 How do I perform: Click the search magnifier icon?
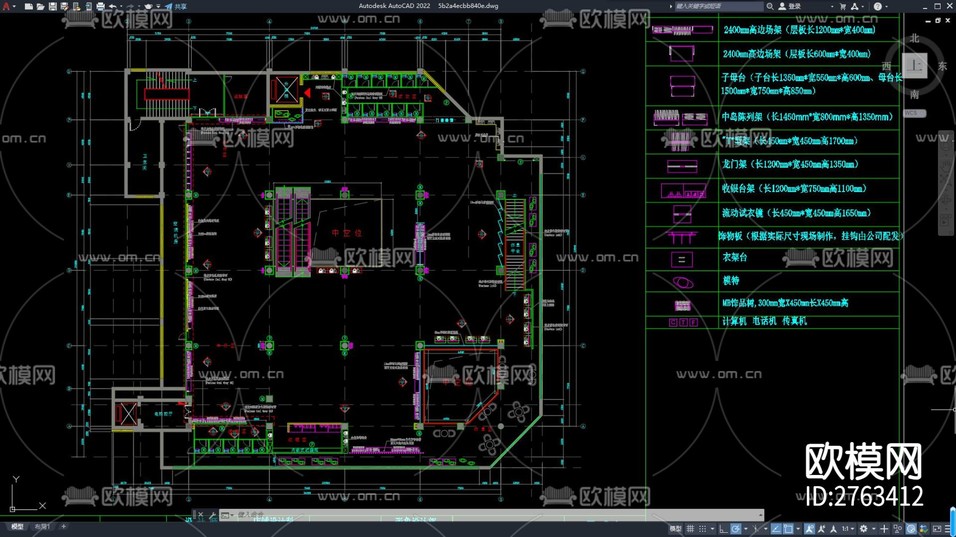[769, 6]
